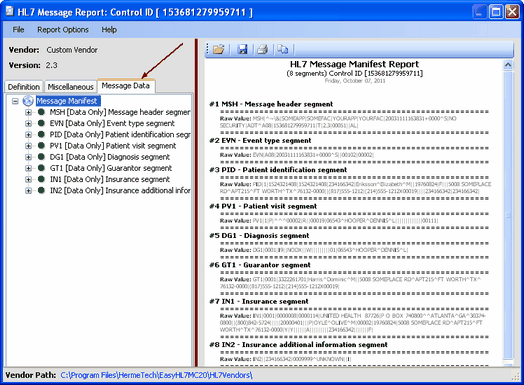Viewport: 524px width, 385px height.
Task: Click the '#6 GT1 - Guarantor segment' heading
Action: pyautogui.click(x=260, y=265)
